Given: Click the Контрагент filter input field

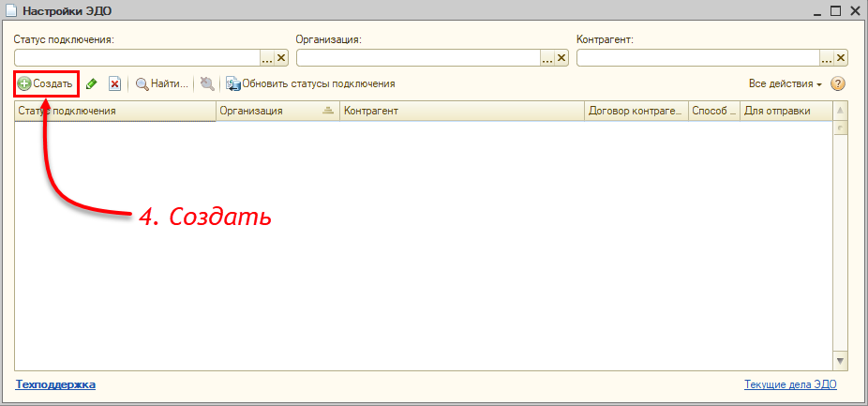Looking at the screenshot, I should point(698,57).
